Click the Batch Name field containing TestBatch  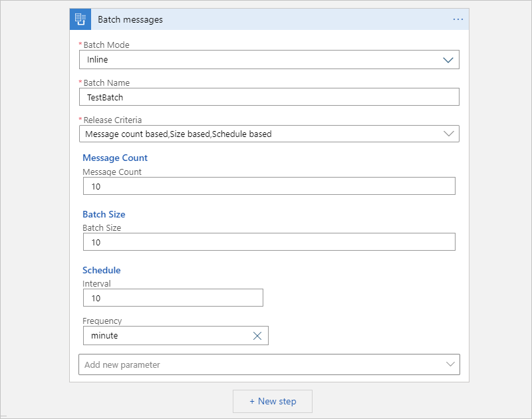[x=269, y=97]
